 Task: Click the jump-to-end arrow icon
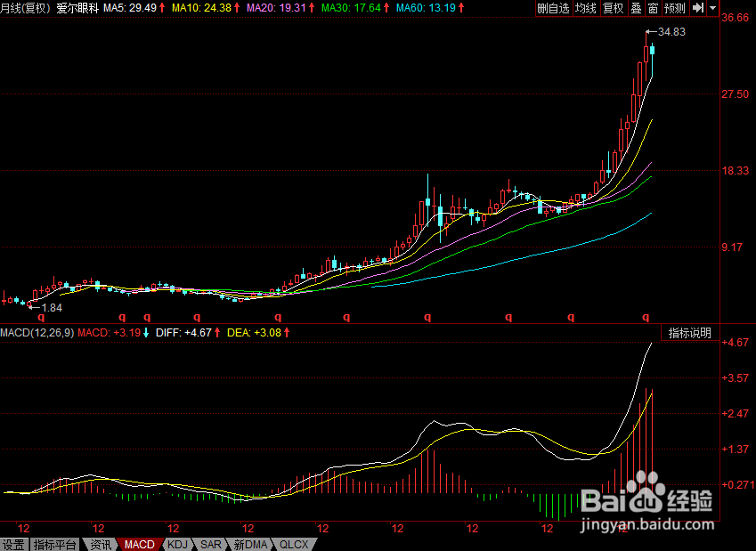697,8
